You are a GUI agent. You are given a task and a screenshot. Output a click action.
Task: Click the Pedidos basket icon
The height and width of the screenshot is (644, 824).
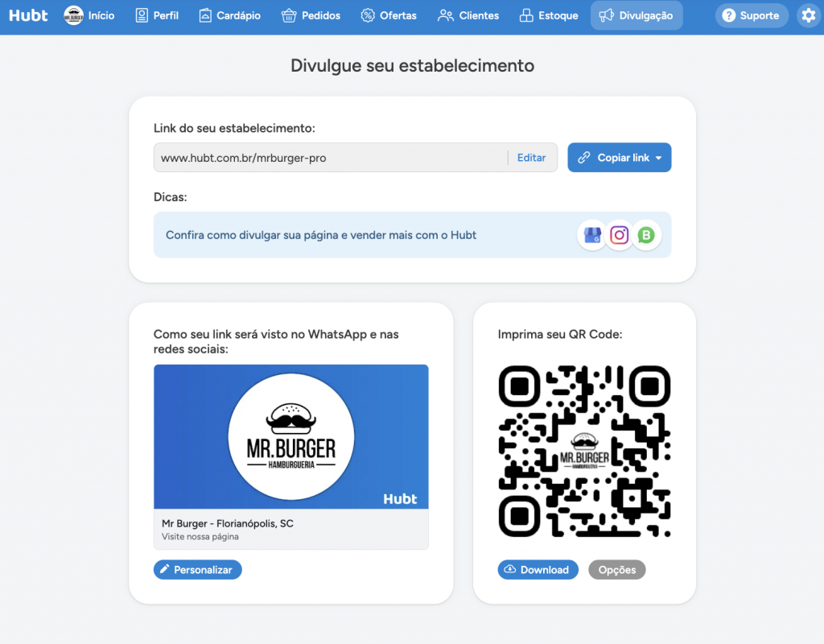(x=289, y=15)
